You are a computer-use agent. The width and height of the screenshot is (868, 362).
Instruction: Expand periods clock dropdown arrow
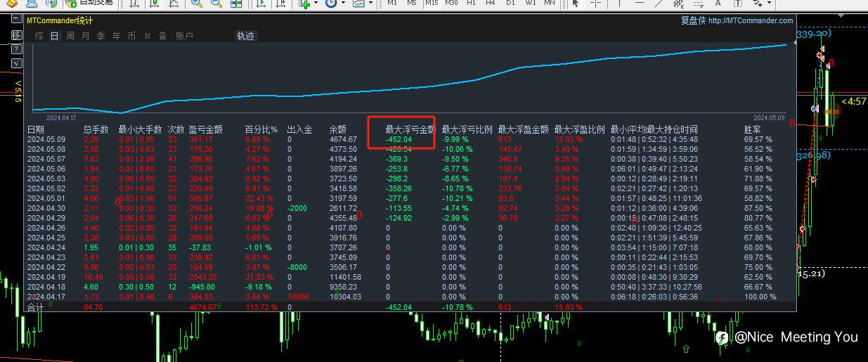coord(342,3)
